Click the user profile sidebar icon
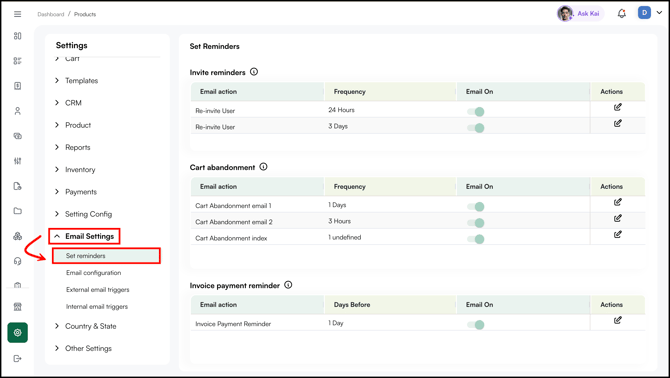Image resolution: width=670 pixels, height=378 pixels. (x=18, y=111)
